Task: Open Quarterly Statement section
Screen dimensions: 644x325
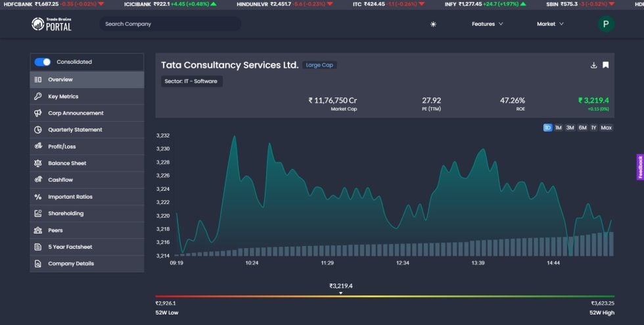Action: coord(87,130)
